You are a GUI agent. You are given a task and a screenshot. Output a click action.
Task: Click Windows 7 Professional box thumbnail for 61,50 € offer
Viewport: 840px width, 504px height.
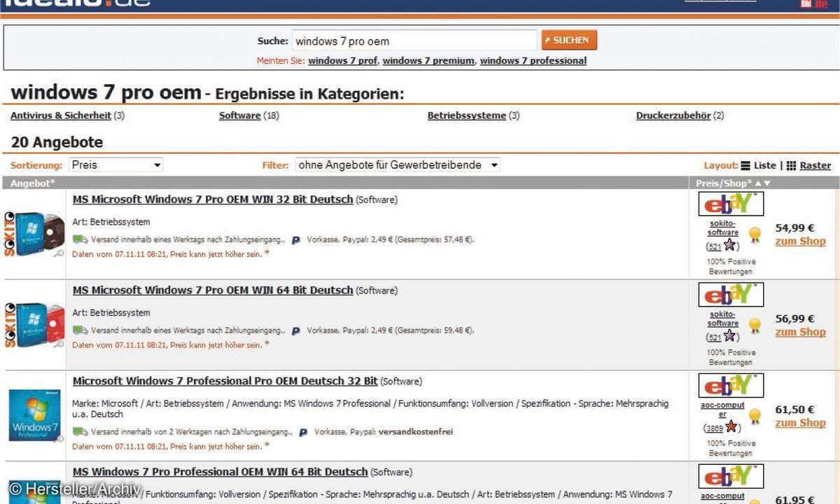34,416
